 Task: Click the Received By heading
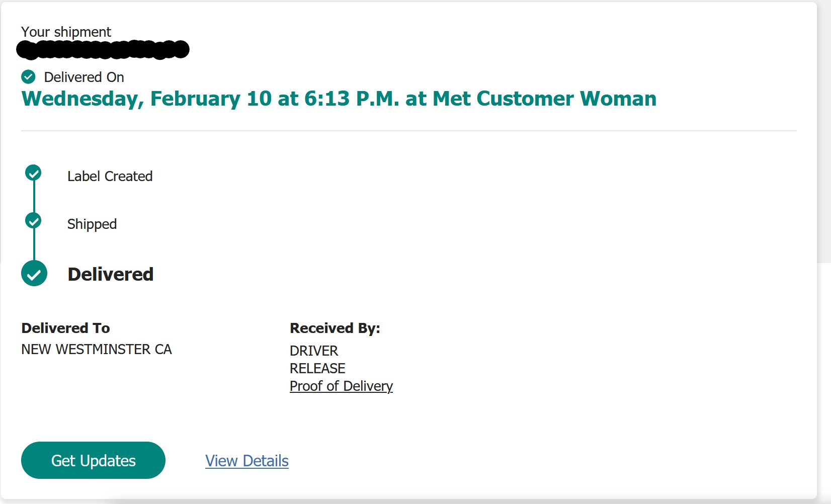(335, 328)
